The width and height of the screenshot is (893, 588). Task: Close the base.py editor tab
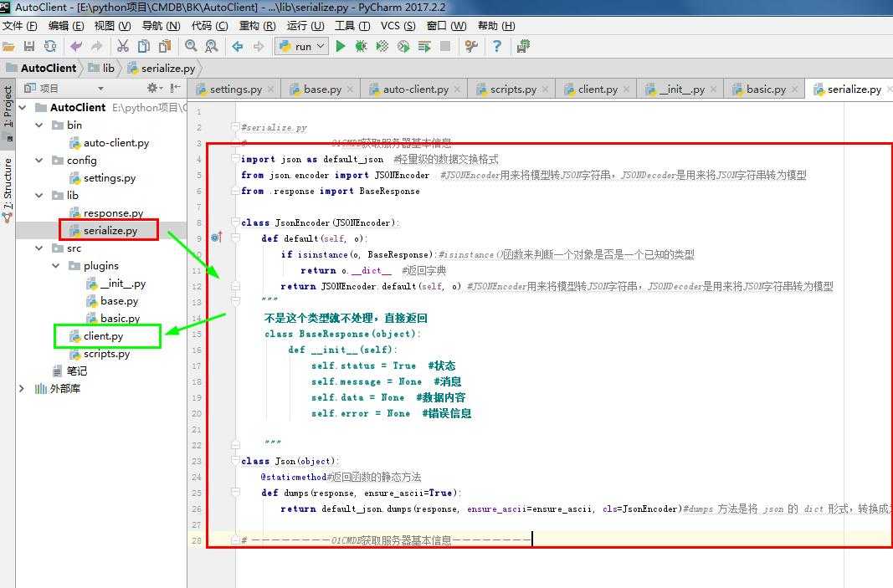point(350,89)
